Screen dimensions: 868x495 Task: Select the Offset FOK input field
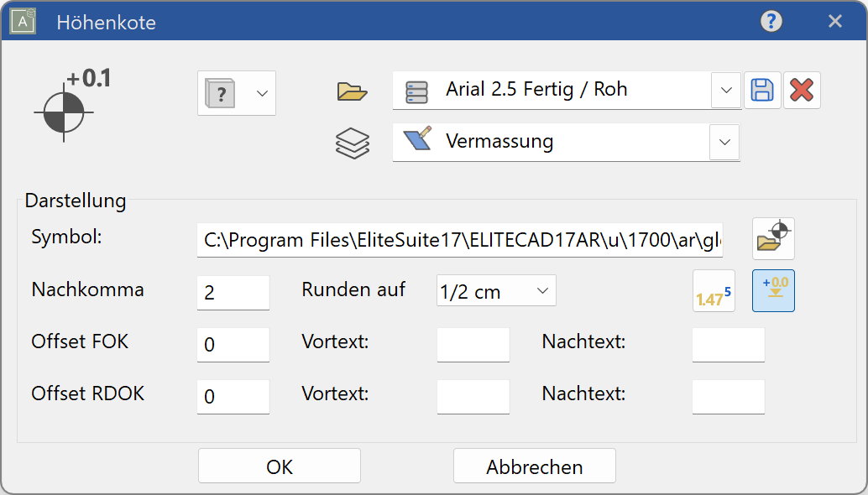(x=233, y=344)
